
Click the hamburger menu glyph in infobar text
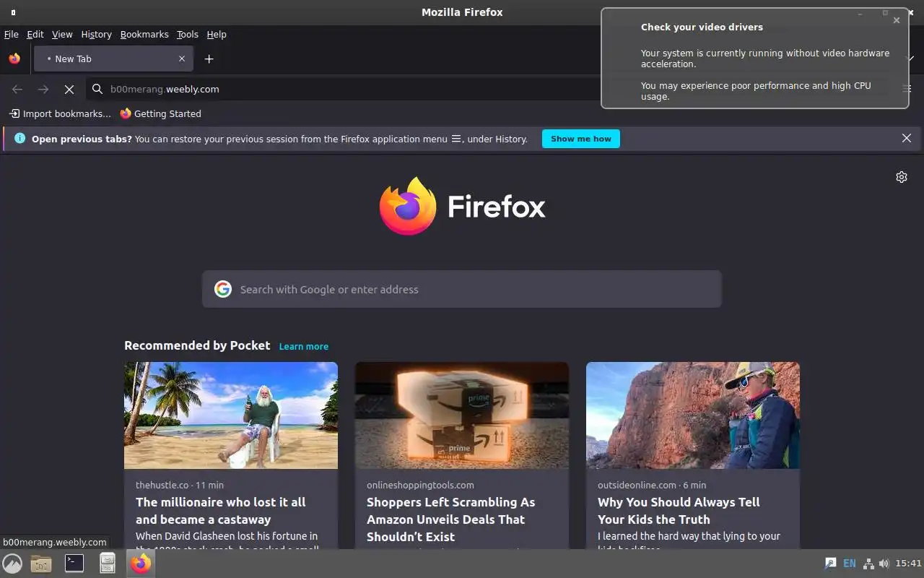pyautogui.click(x=456, y=139)
